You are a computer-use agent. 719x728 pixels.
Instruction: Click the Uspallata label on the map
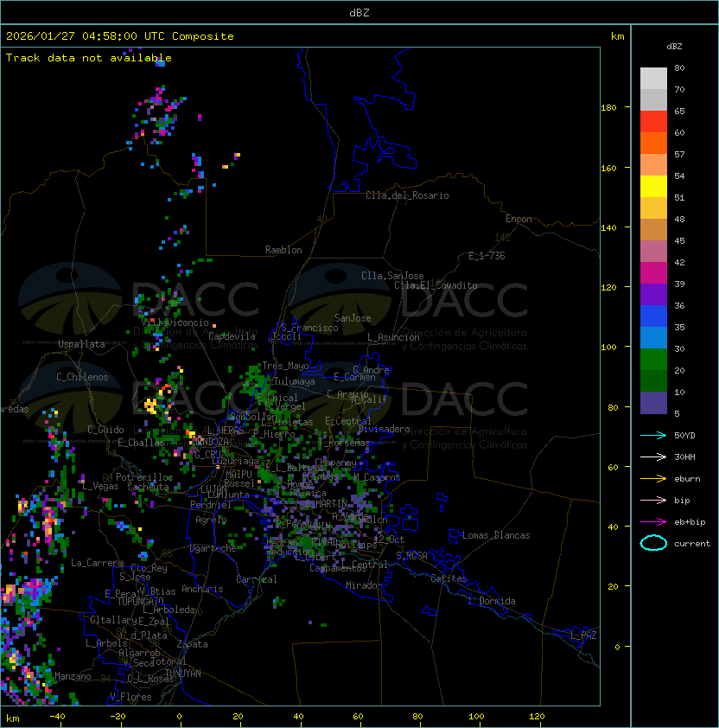(x=81, y=344)
